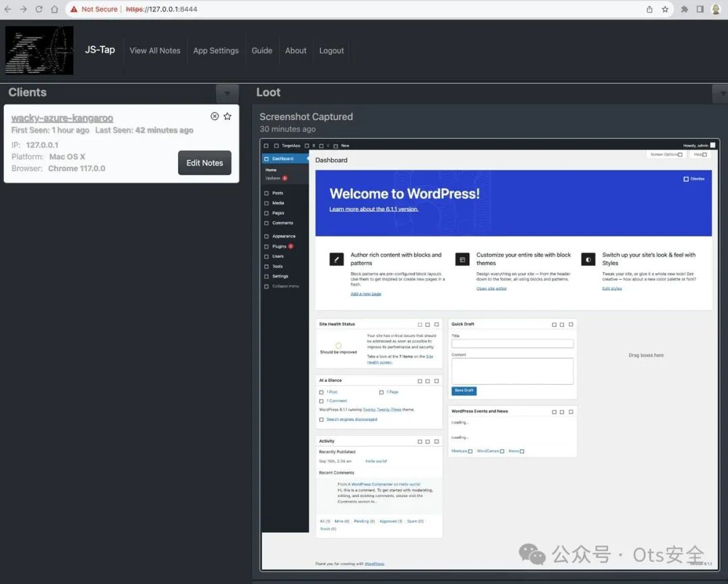Open the browser home page icon
The height and width of the screenshot is (584, 728).
click(55, 9)
